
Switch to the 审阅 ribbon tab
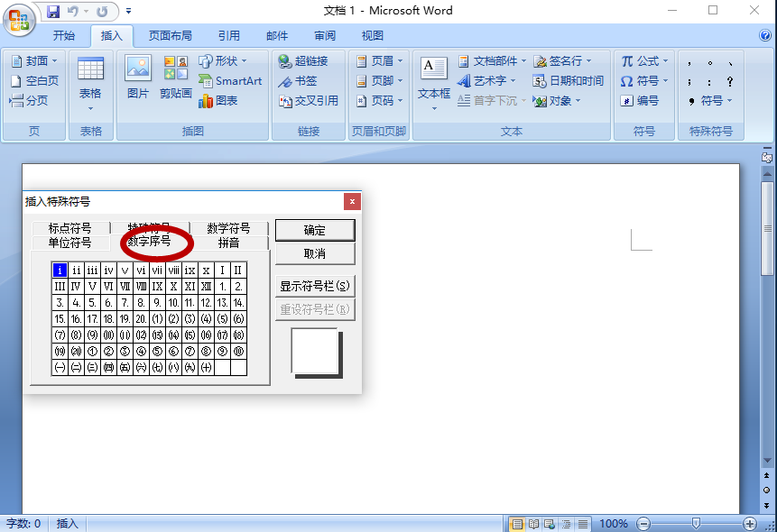click(x=325, y=36)
